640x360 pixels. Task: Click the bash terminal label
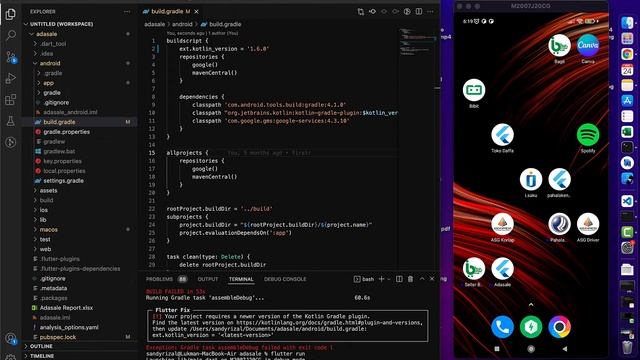(364, 279)
